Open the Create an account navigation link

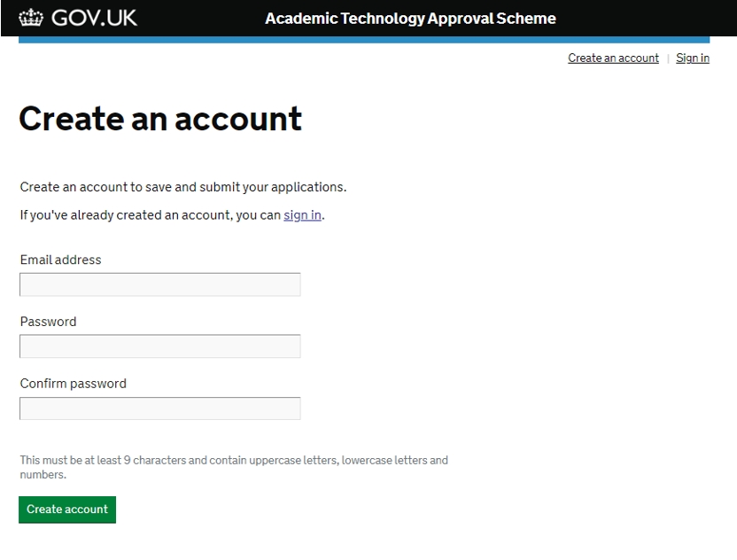point(613,58)
